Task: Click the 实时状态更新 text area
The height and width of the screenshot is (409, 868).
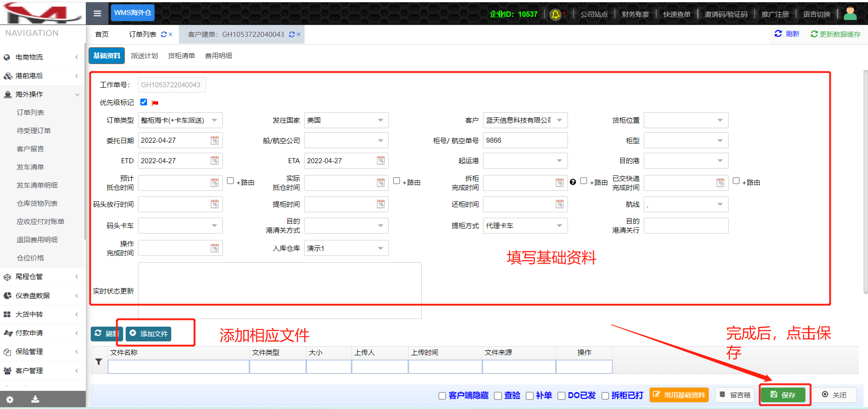Action: point(280,290)
